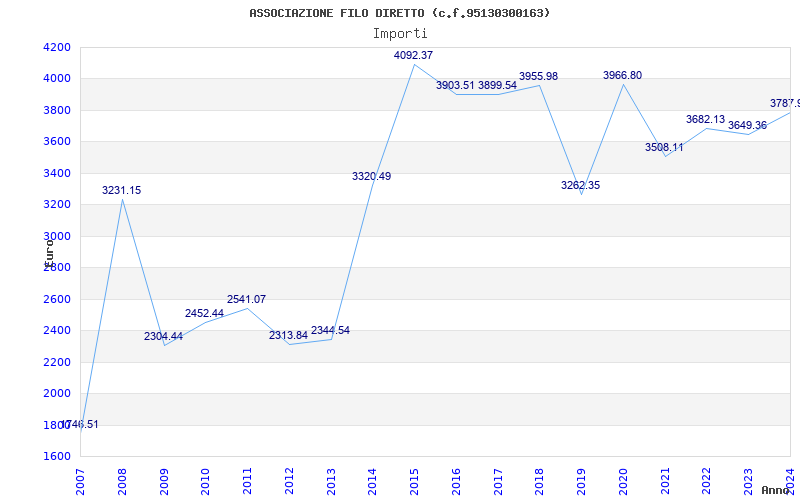Click the y-axis value 3600

pos(58,141)
